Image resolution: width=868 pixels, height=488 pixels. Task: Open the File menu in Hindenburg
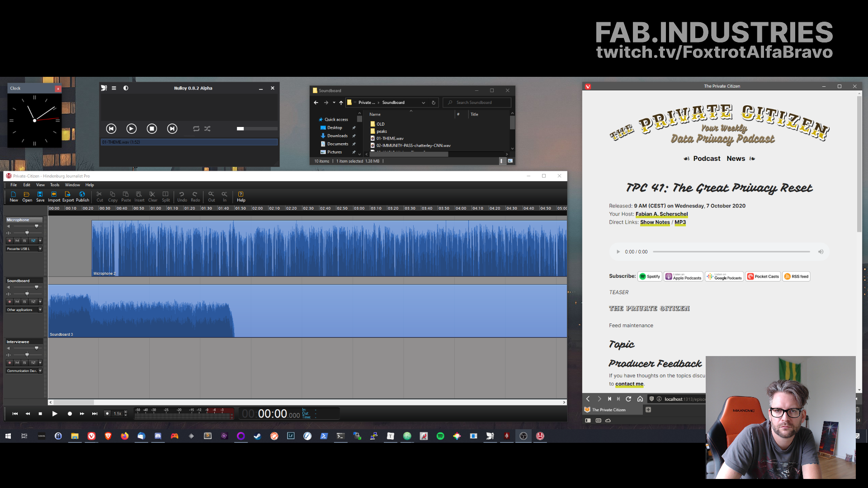(x=14, y=185)
